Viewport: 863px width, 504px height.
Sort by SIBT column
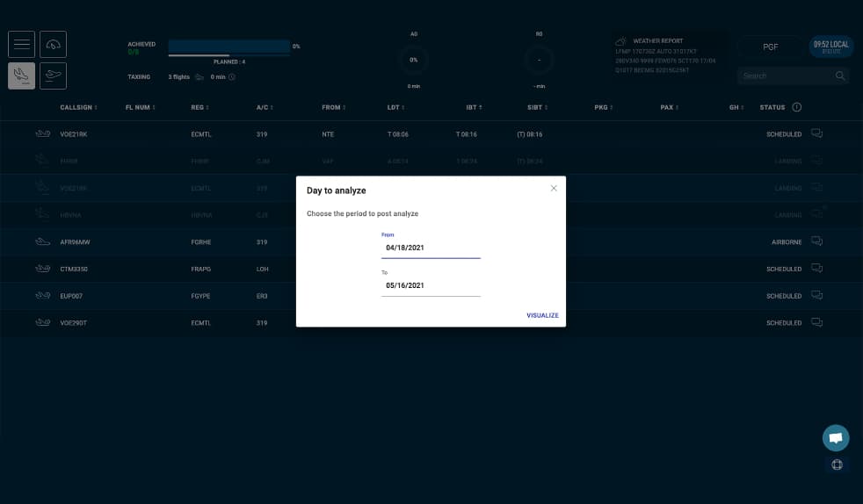click(x=537, y=108)
